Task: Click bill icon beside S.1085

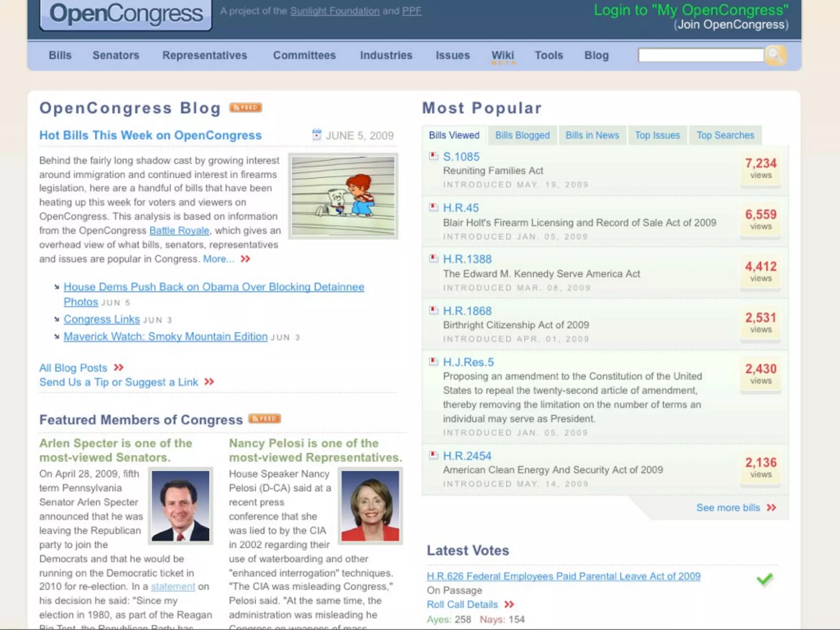Action: pos(434,156)
